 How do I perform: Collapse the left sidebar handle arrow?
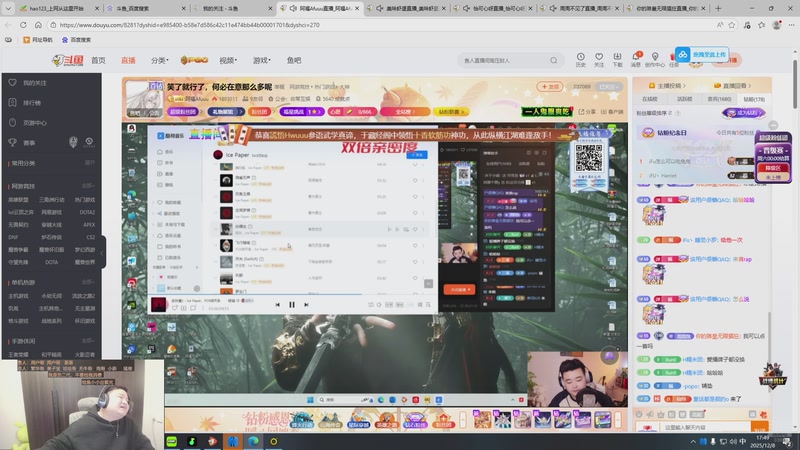pos(103,253)
